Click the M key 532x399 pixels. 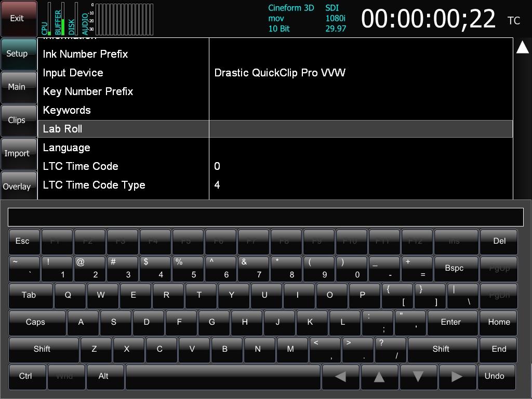[x=292, y=350]
